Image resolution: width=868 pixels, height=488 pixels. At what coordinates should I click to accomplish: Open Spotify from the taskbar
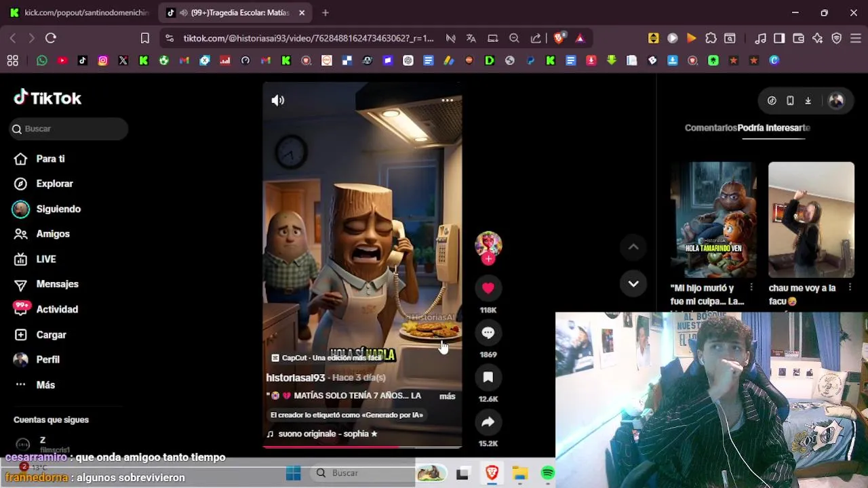[548, 473]
